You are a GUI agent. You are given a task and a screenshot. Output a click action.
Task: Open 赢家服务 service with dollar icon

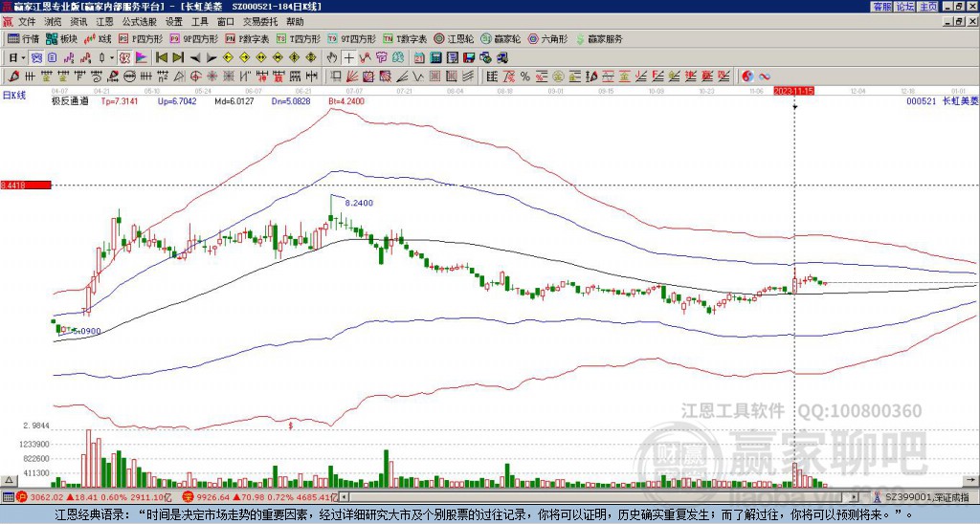pos(599,38)
